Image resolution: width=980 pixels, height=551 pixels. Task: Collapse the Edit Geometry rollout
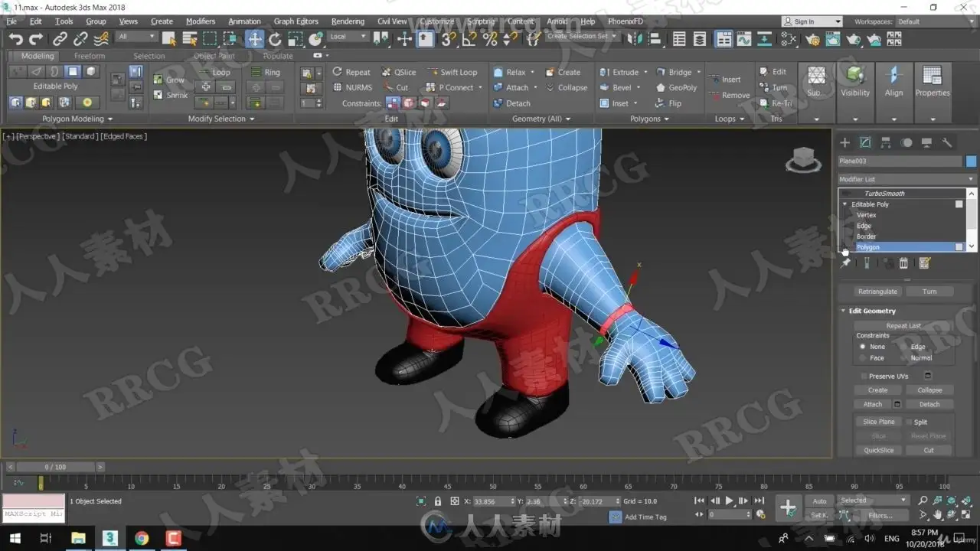click(872, 311)
